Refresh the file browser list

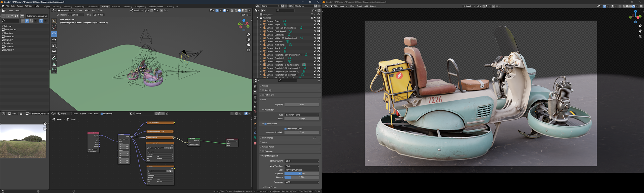point(16,16)
